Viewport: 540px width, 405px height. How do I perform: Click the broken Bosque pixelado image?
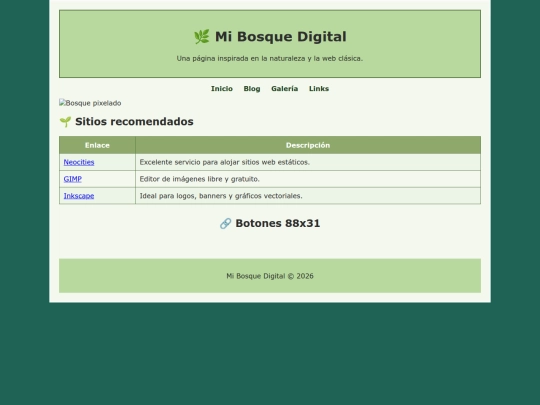pos(90,103)
